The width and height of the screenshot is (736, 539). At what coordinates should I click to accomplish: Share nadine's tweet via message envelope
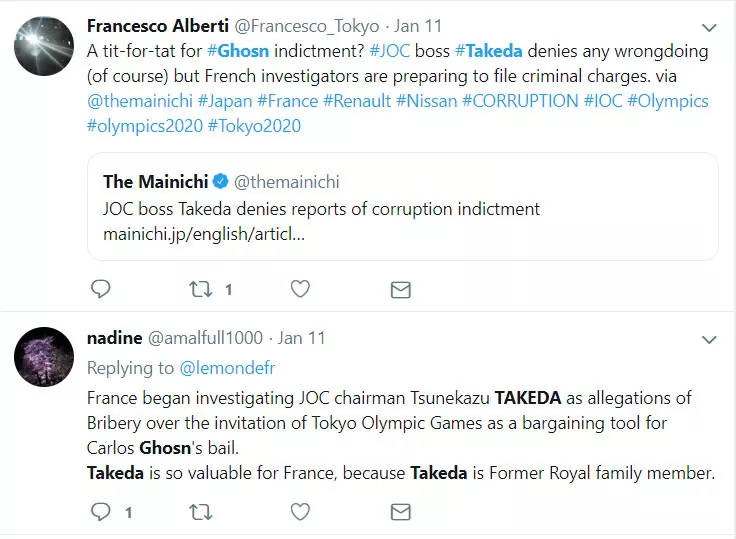click(x=400, y=512)
